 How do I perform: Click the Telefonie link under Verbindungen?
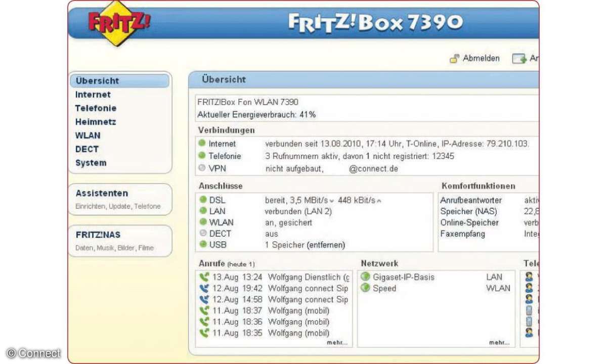pos(225,156)
